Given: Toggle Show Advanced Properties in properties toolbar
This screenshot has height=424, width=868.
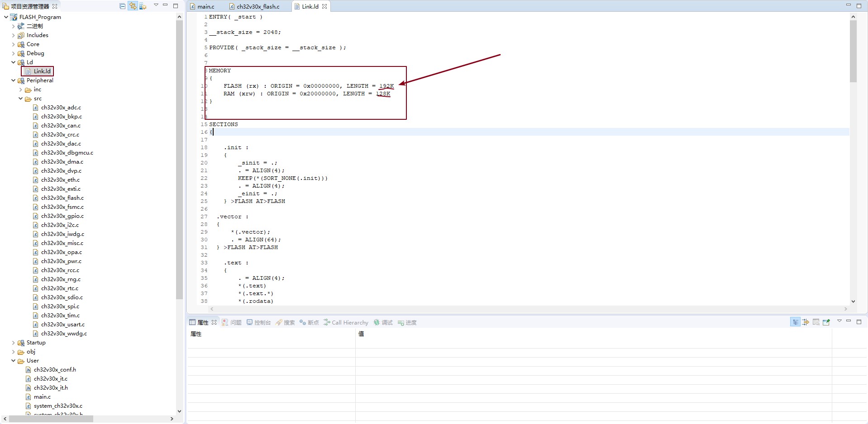Looking at the screenshot, I should [806, 322].
